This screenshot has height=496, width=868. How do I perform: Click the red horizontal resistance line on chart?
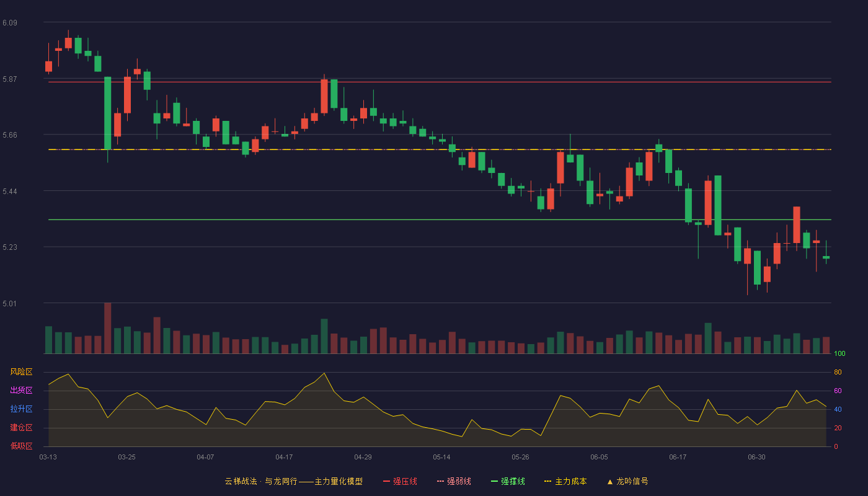point(440,82)
